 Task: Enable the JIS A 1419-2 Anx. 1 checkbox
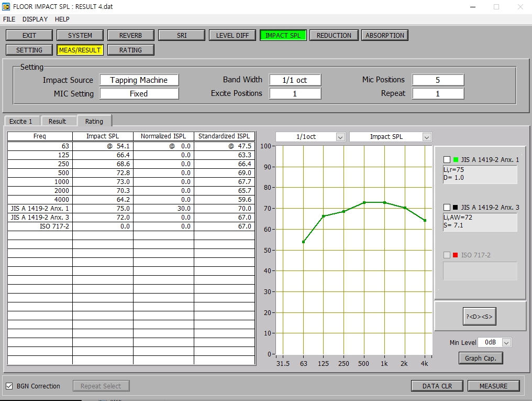tap(447, 159)
